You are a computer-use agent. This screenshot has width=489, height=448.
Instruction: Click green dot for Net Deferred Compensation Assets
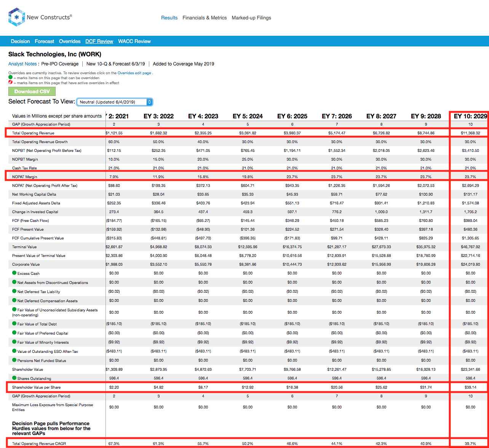[x=14, y=300]
